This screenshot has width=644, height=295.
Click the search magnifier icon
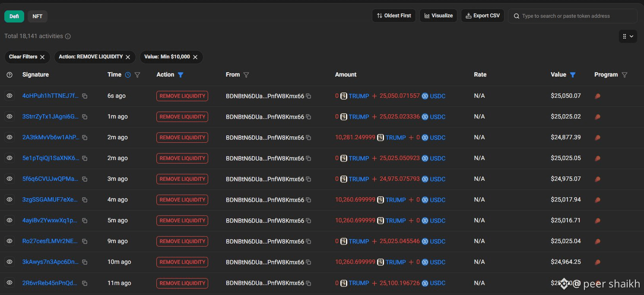click(x=516, y=16)
